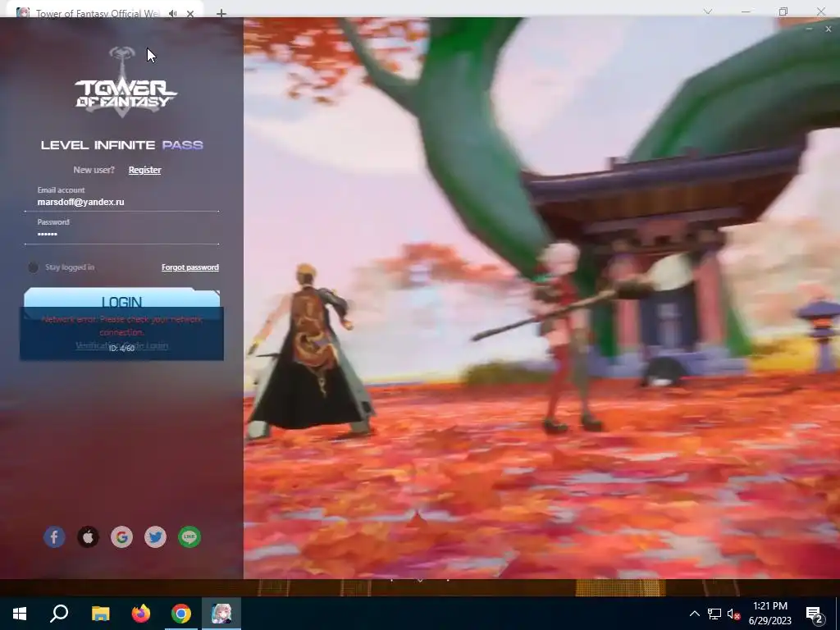Select Tower of Fantasy taskbar icon
840x630 pixels.
[x=221, y=614]
